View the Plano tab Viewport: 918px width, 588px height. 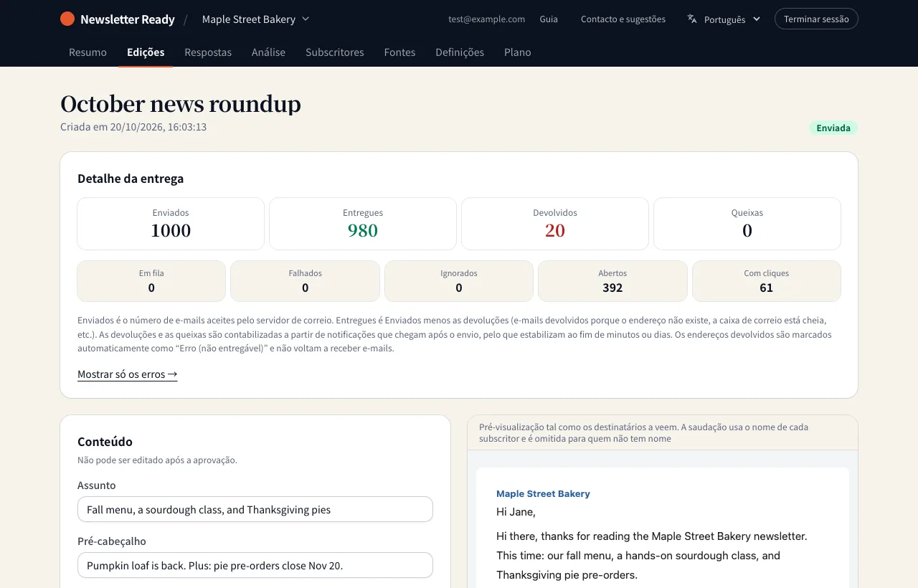[x=518, y=52]
